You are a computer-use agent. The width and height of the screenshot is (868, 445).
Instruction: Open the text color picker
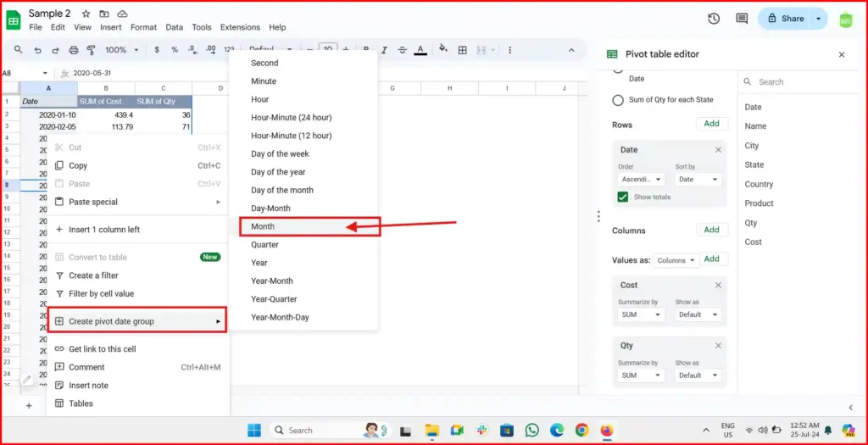(420, 50)
